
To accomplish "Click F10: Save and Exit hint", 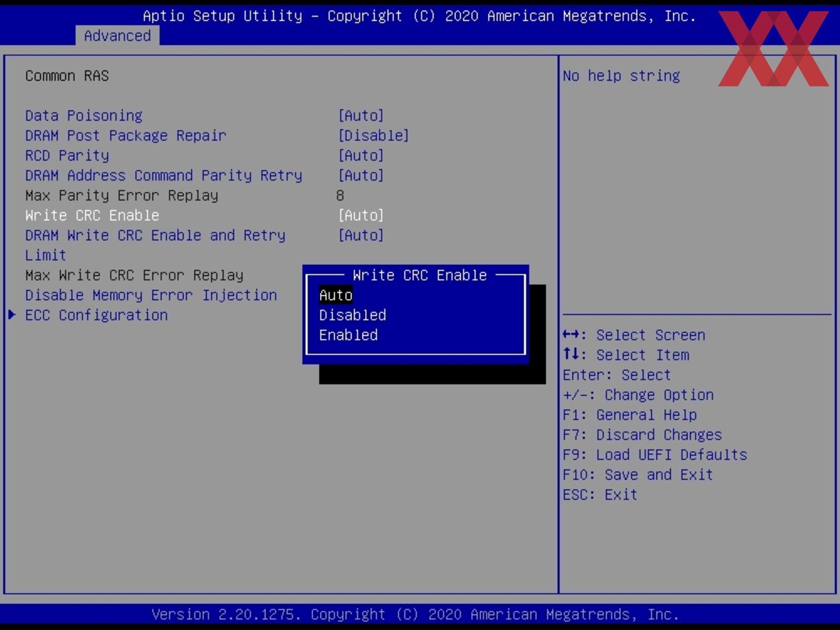I will pyautogui.click(x=637, y=474).
